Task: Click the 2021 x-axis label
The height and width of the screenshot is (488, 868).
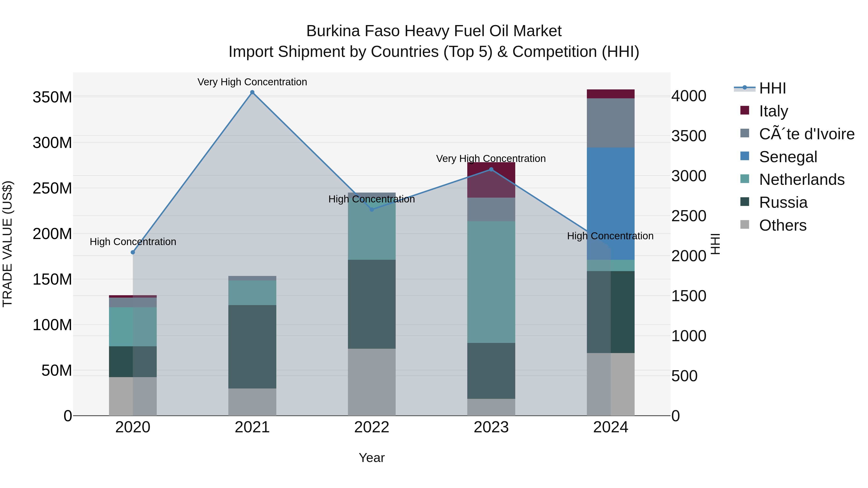Action: [x=252, y=427]
